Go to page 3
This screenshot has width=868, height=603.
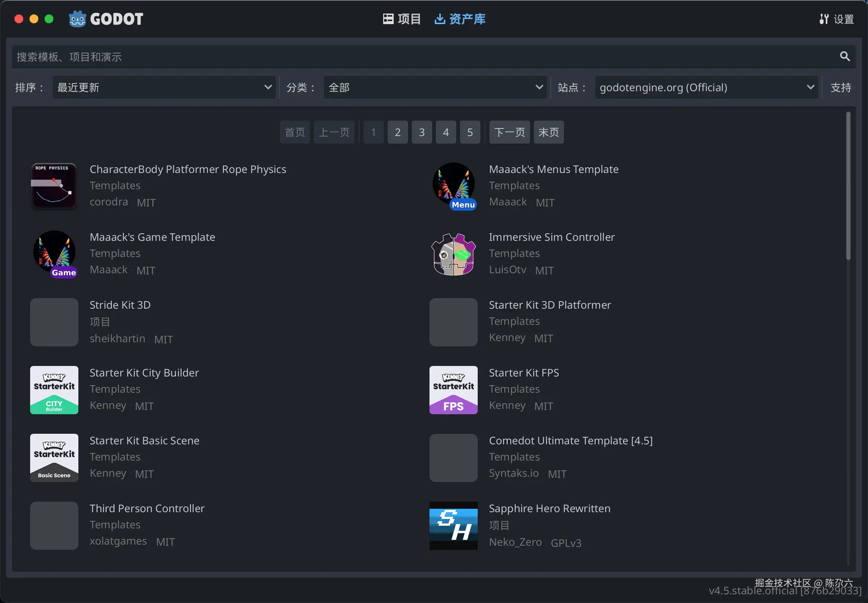tap(422, 132)
